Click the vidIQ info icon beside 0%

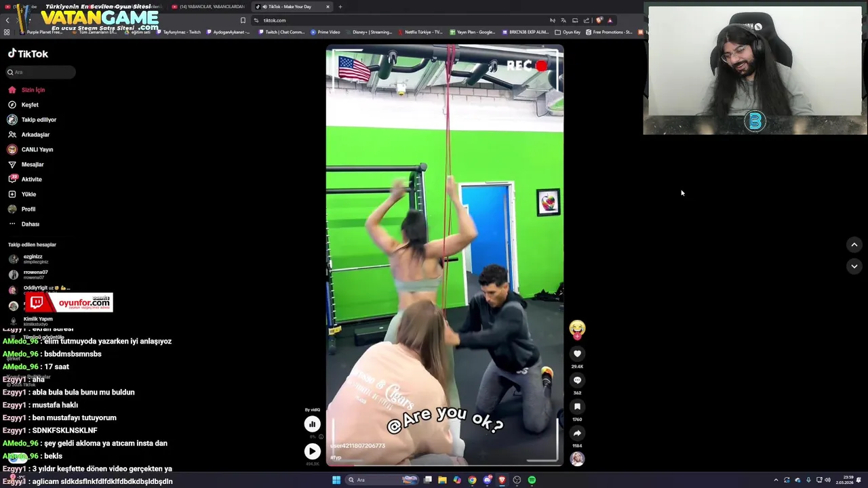tap(321, 437)
